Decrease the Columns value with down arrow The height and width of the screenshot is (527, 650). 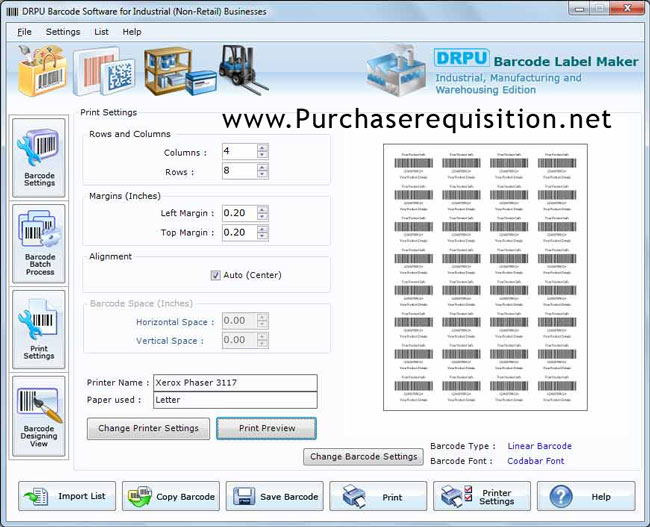coord(262,155)
